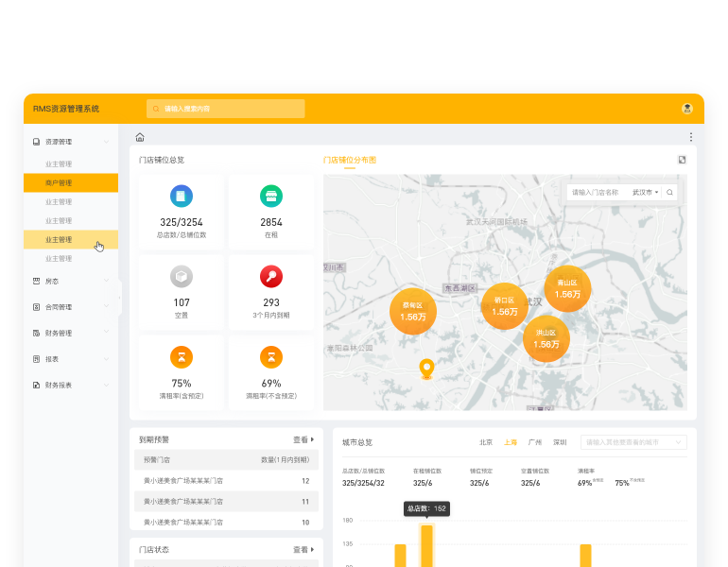
Task: Click 查看 link in 到期预警 panel
Action: click(x=303, y=439)
